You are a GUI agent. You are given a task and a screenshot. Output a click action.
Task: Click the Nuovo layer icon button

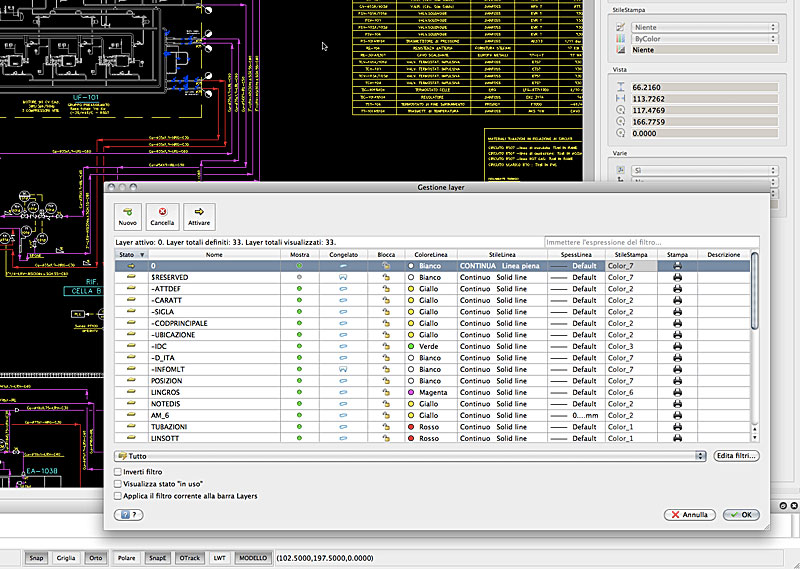click(128, 217)
